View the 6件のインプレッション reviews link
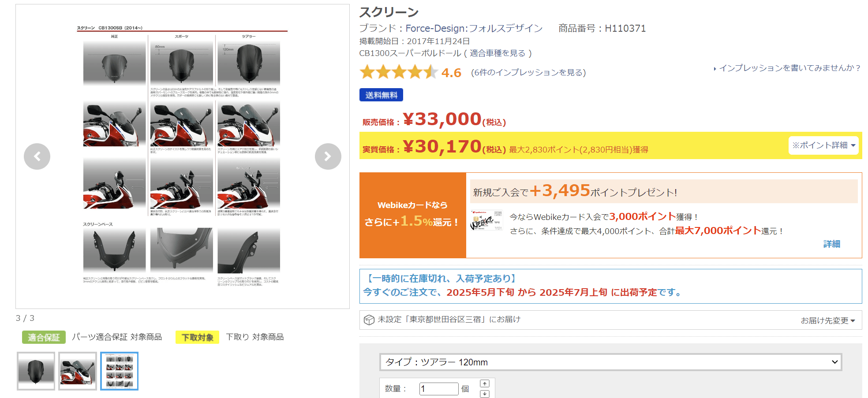Image resolution: width=868 pixels, height=398 pixels. click(x=528, y=73)
